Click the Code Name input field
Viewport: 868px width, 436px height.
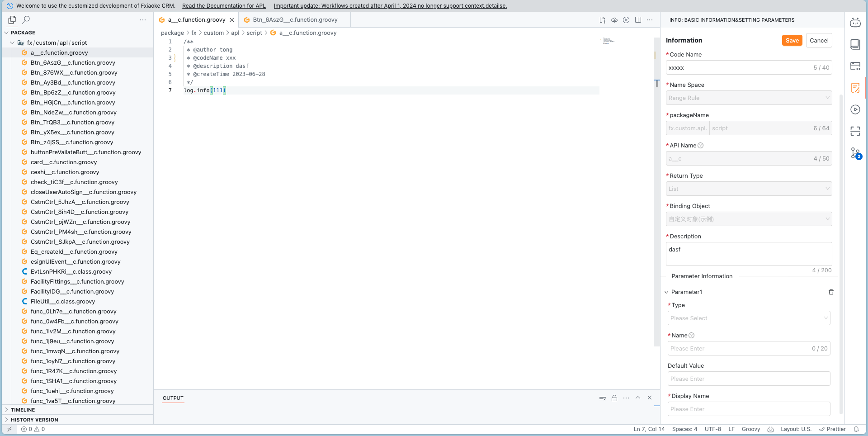(x=739, y=68)
